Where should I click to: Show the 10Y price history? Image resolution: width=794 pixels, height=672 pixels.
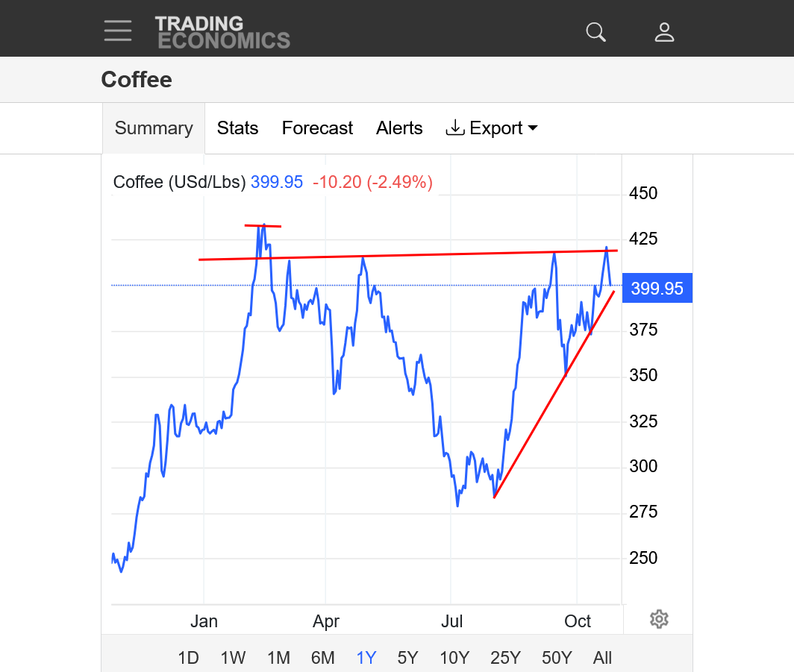(454, 658)
